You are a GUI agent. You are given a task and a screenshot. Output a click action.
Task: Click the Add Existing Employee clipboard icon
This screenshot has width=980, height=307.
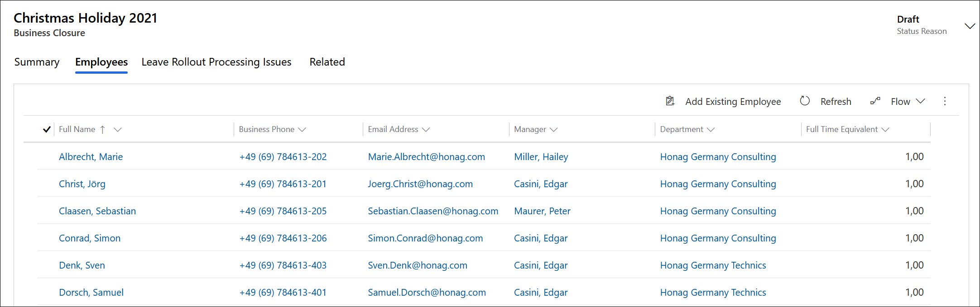[670, 101]
